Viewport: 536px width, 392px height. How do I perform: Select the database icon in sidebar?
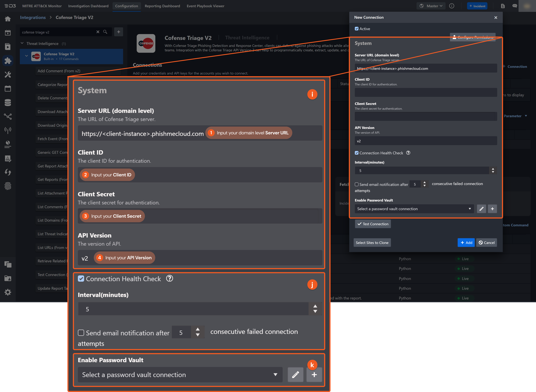click(8, 102)
